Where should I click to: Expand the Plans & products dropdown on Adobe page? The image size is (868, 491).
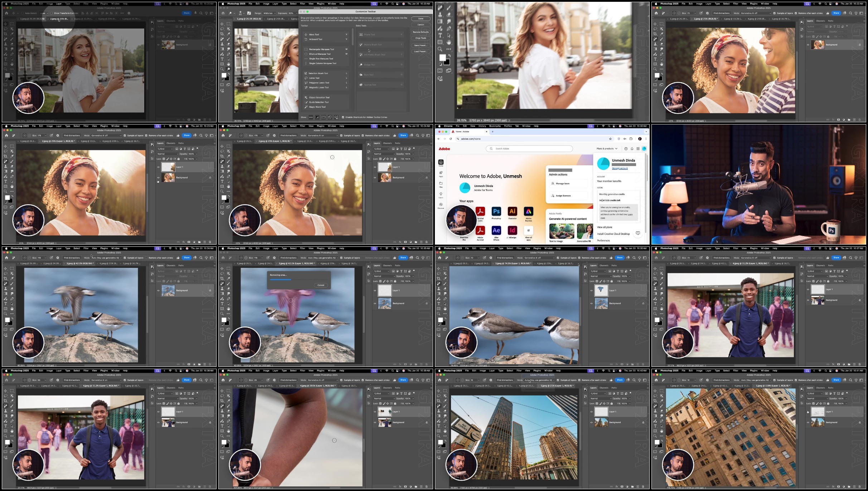click(x=607, y=149)
